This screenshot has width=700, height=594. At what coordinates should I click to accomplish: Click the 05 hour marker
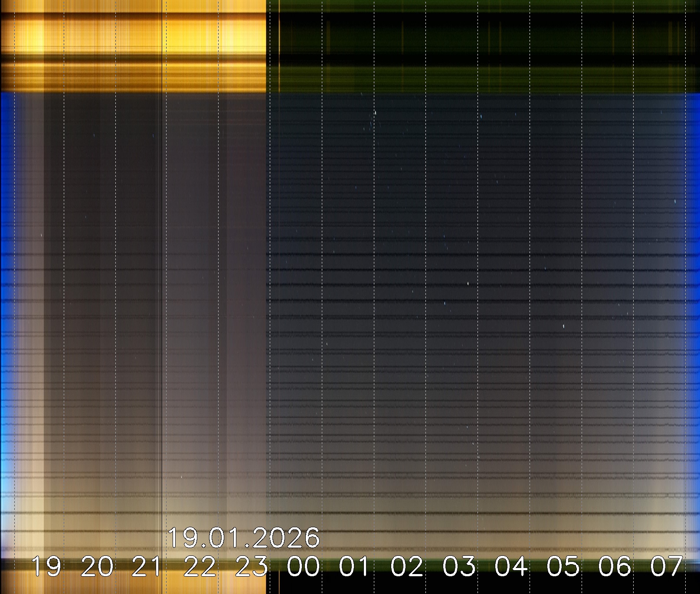pos(563,566)
